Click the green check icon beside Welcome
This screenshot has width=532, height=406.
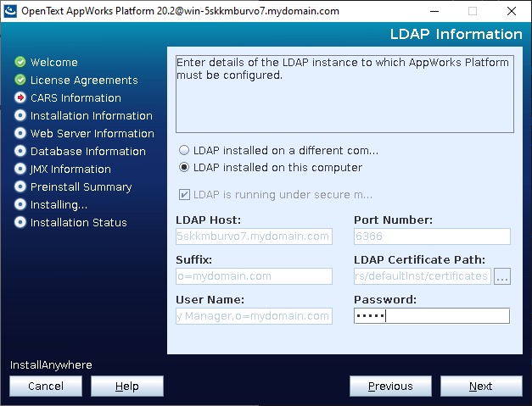click(20, 62)
